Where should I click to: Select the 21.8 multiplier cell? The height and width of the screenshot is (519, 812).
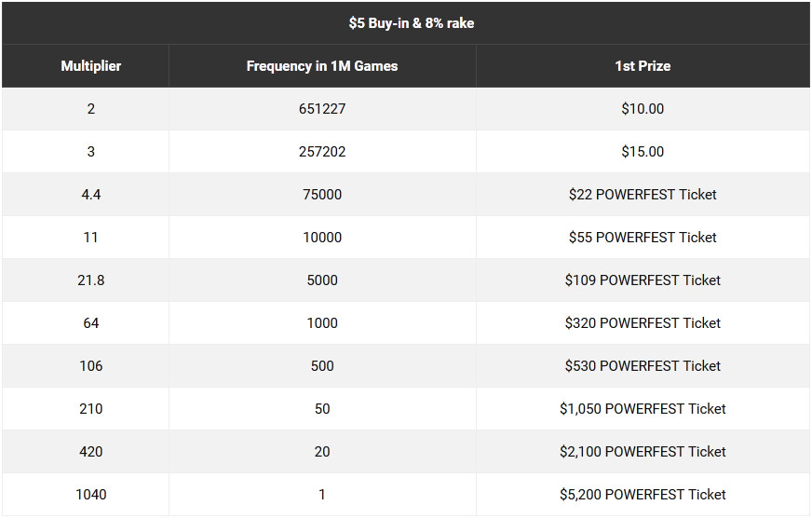point(90,280)
